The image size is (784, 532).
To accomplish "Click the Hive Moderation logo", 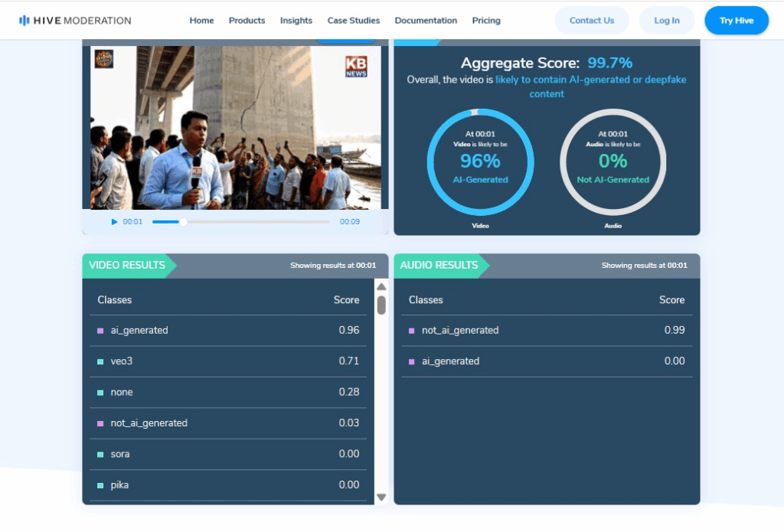I will [x=75, y=21].
